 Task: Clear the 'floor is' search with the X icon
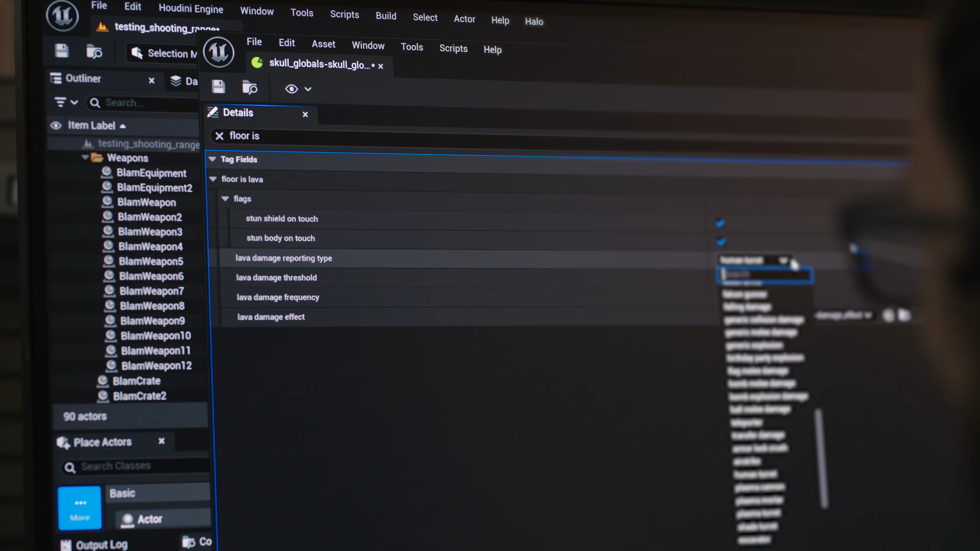(x=219, y=136)
